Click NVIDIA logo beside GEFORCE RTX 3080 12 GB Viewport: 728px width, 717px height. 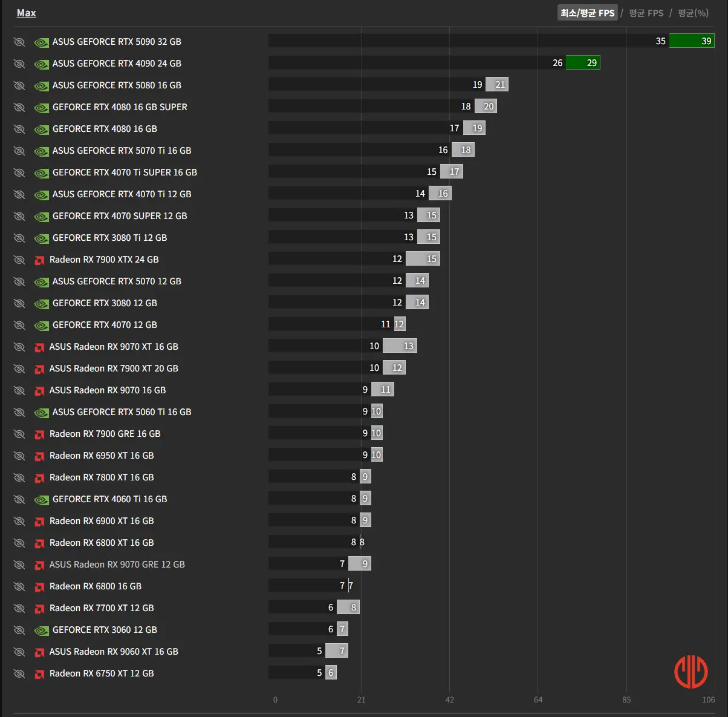click(41, 304)
